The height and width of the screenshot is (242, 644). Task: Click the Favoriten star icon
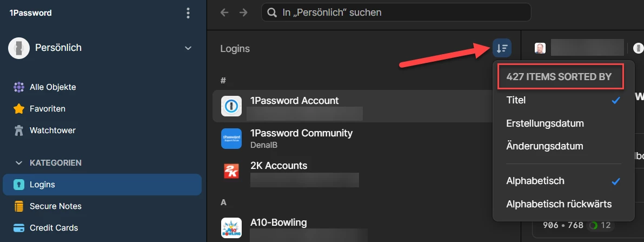pos(19,109)
